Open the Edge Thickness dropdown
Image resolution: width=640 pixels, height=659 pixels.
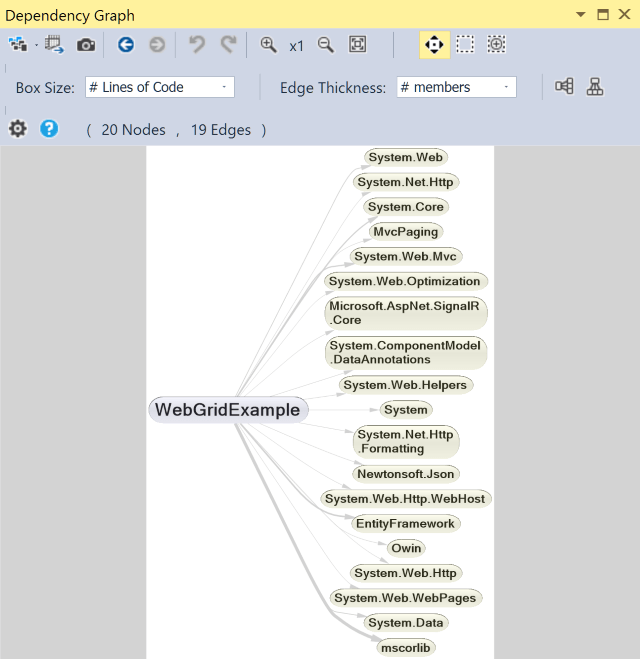pos(456,87)
